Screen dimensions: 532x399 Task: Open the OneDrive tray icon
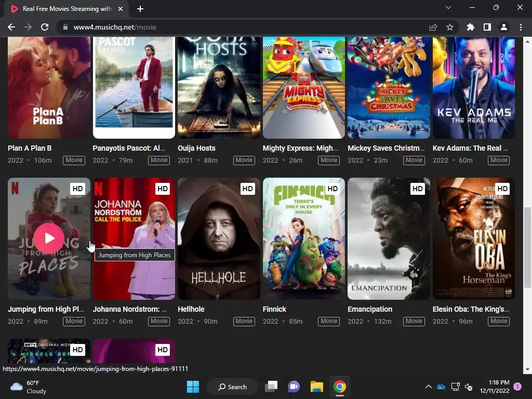(x=441, y=387)
